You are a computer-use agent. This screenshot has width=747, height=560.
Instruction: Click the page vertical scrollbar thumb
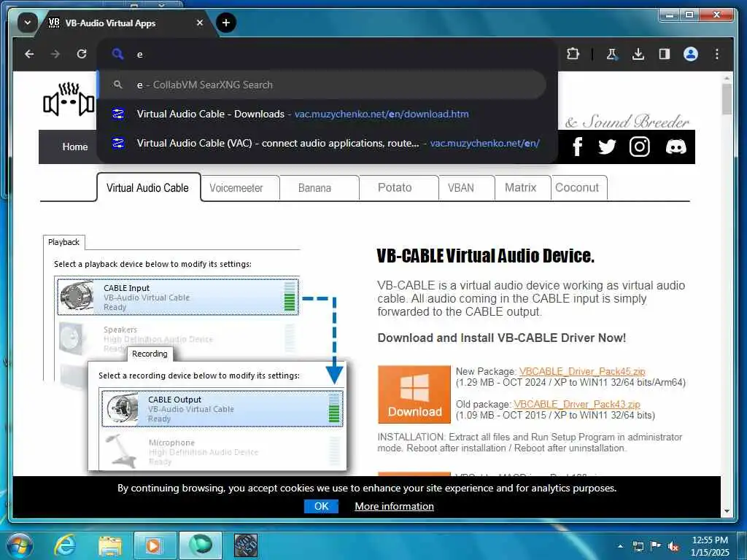(x=727, y=99)
